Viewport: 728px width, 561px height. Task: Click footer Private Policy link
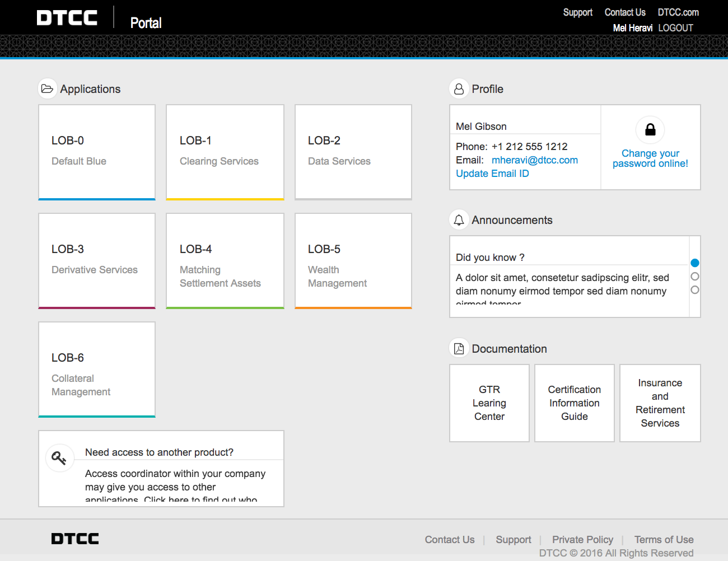(x=582, y=540)
